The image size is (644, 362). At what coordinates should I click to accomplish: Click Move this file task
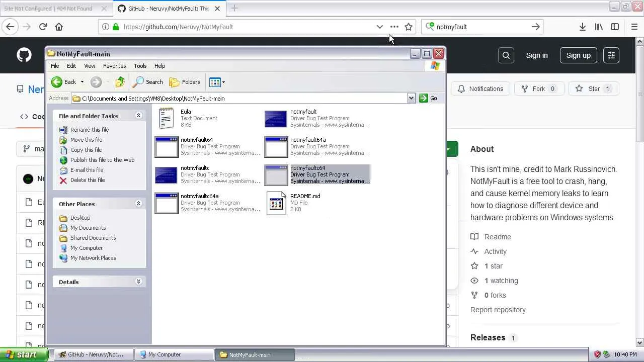click(x=86, y=140)
